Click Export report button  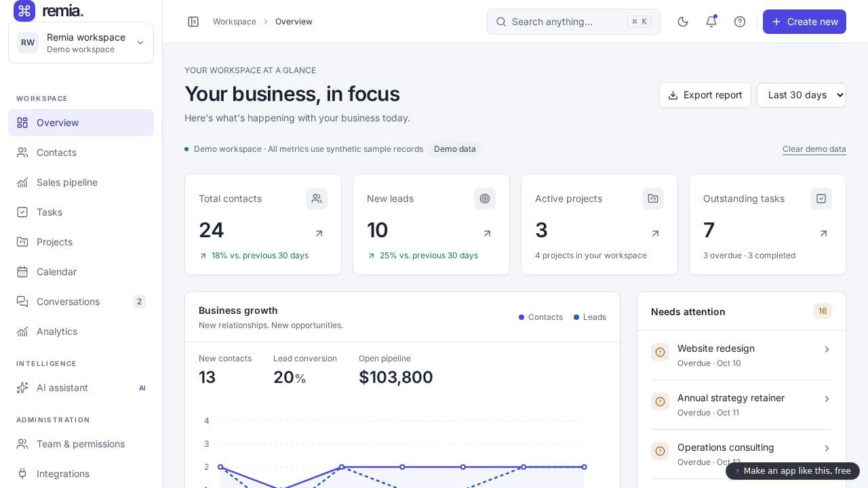click(x=705, y=95)
